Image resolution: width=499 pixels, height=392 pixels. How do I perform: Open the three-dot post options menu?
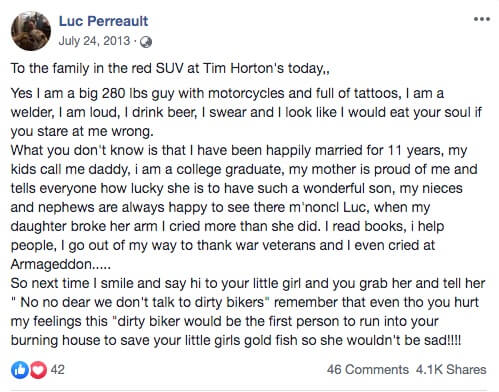[x=482, y=19]
